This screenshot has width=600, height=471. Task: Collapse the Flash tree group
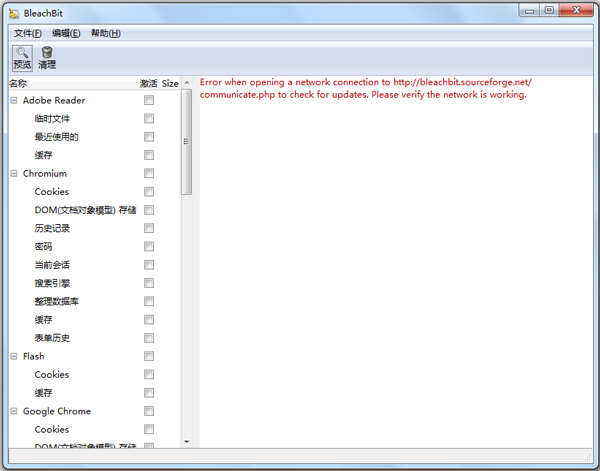(14, 356)
